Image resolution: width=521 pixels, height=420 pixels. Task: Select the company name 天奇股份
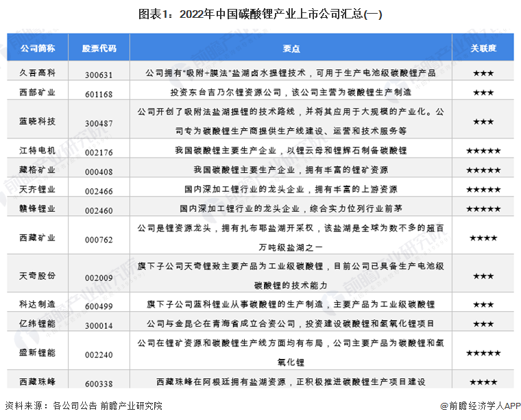[x=37, y=275]
